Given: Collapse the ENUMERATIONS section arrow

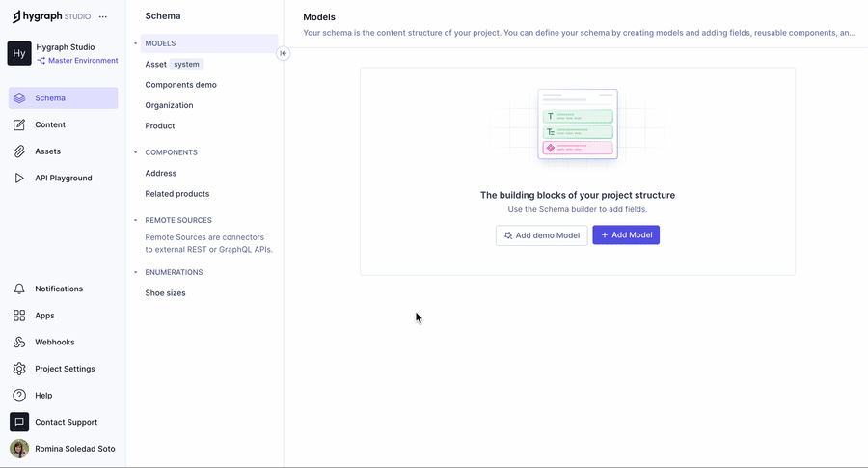Looking at the screenshot, I should (136, 272).
